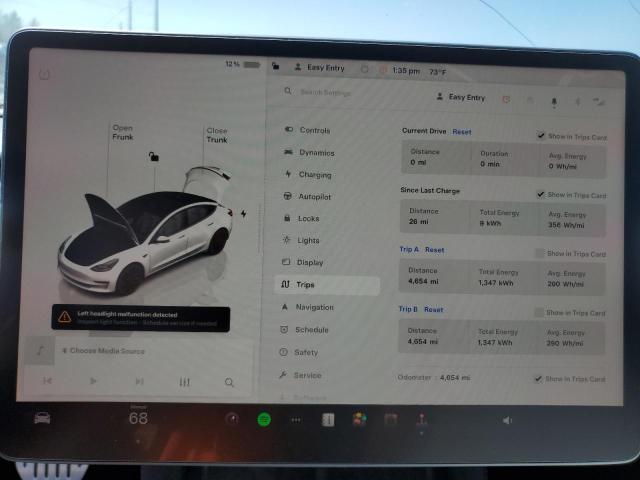
Task: Open the Autopilot settings menu
Action: coord(307,196)
